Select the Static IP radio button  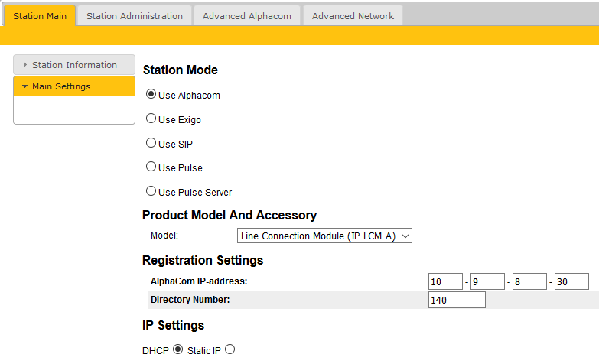tap(230, 349)
